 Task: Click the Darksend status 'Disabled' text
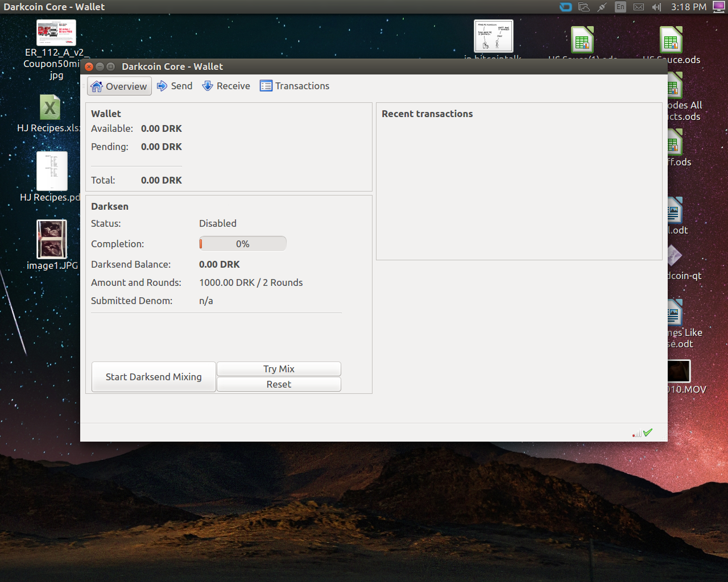click(x=218, y=223)
